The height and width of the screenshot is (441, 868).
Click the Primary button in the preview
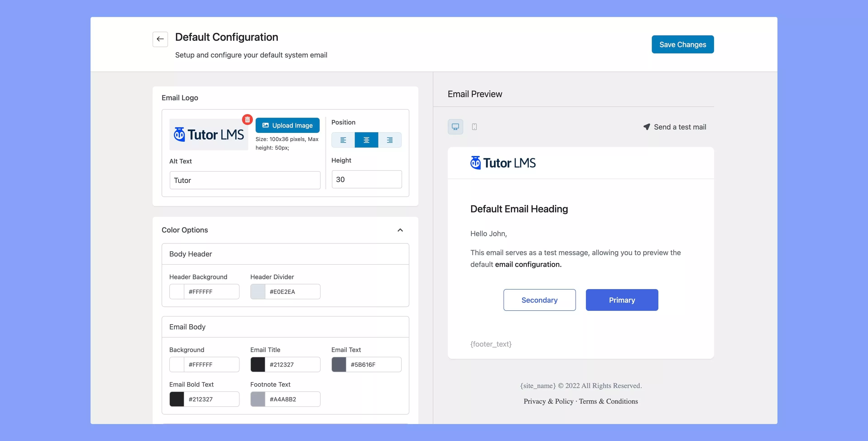pyautogui.click(x=622, y=300)
